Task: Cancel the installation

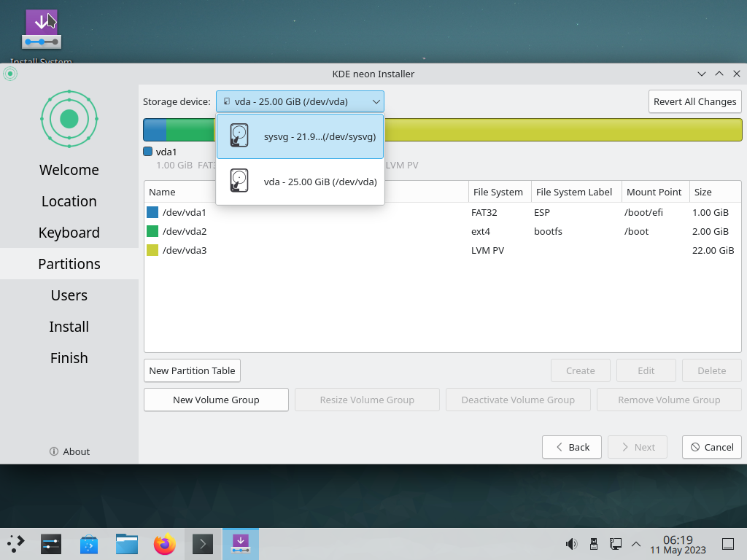Action: [x=712, y=447]
